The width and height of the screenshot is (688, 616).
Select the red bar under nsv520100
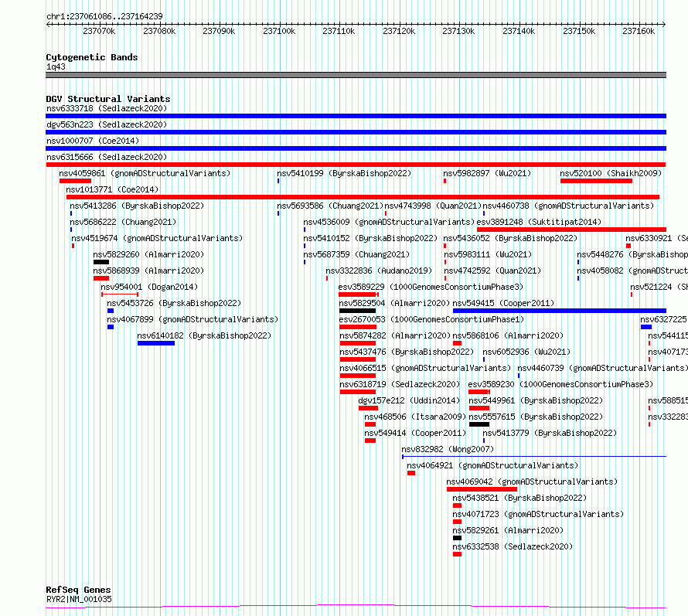[x=596, y=181]
